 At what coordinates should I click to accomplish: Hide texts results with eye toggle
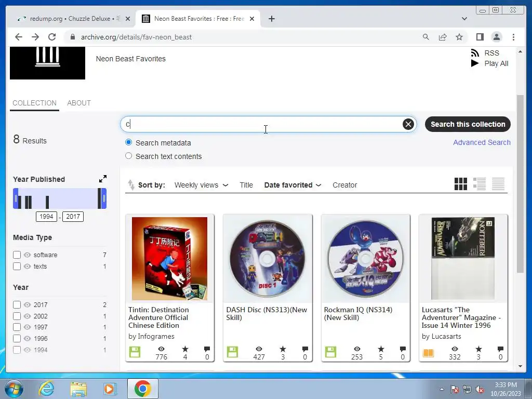pos(28,267)
